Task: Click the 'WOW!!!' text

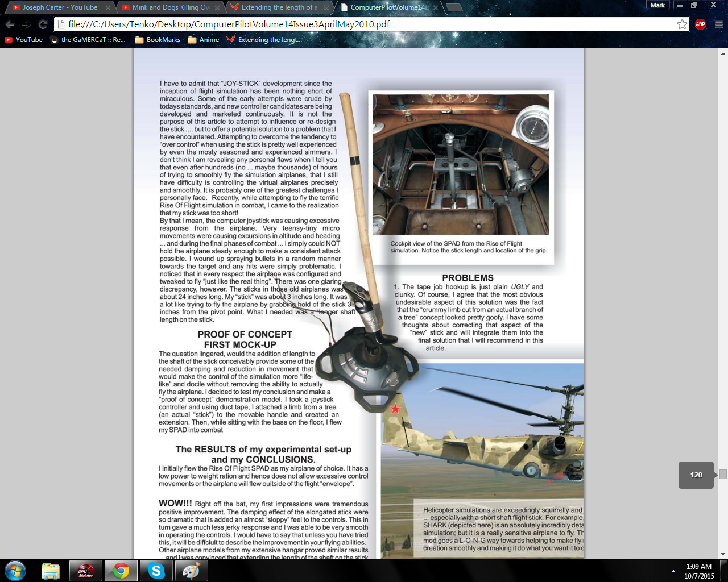Action: [175, 504]
